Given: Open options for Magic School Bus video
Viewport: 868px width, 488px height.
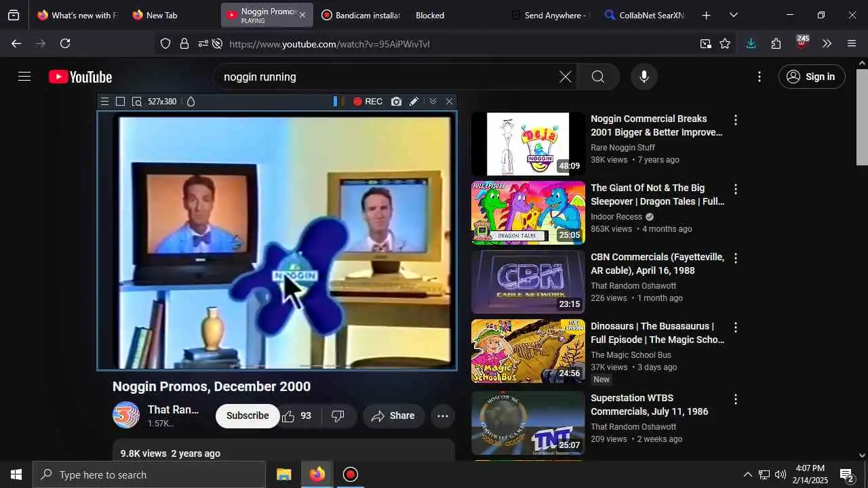Looking at the screenshot, I should click(735, 327).
